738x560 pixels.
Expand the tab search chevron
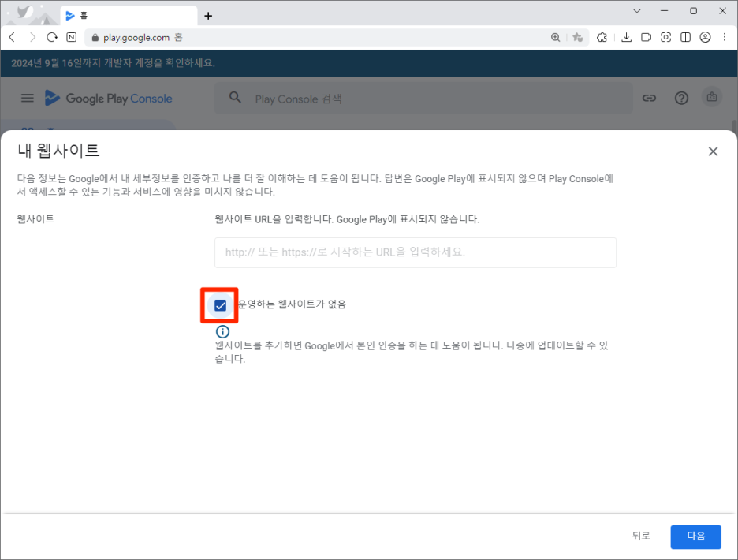637,11
